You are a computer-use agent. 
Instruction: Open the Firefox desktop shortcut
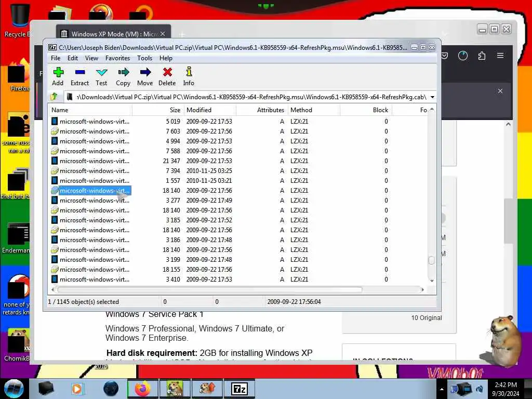click(x=19, y=76)
